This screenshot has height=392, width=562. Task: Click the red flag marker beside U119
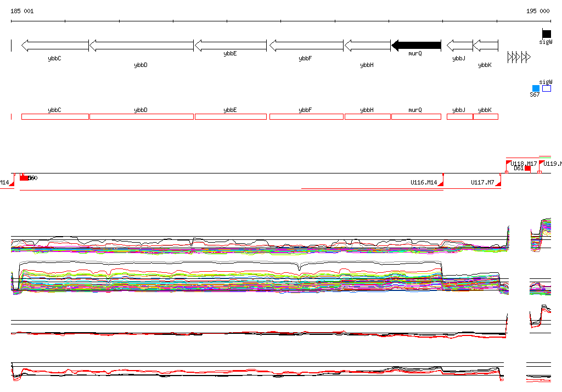[x=541, y=163]
